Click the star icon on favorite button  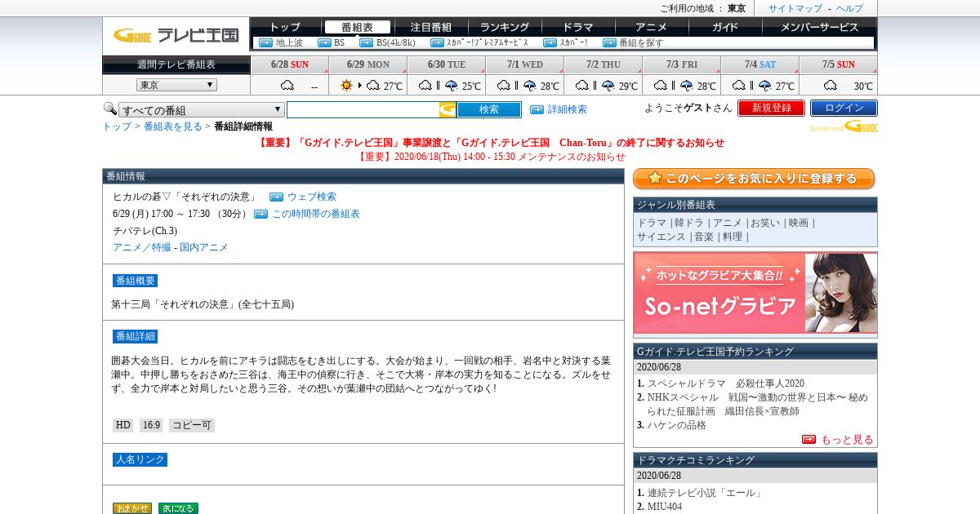[x=655, y=178]
